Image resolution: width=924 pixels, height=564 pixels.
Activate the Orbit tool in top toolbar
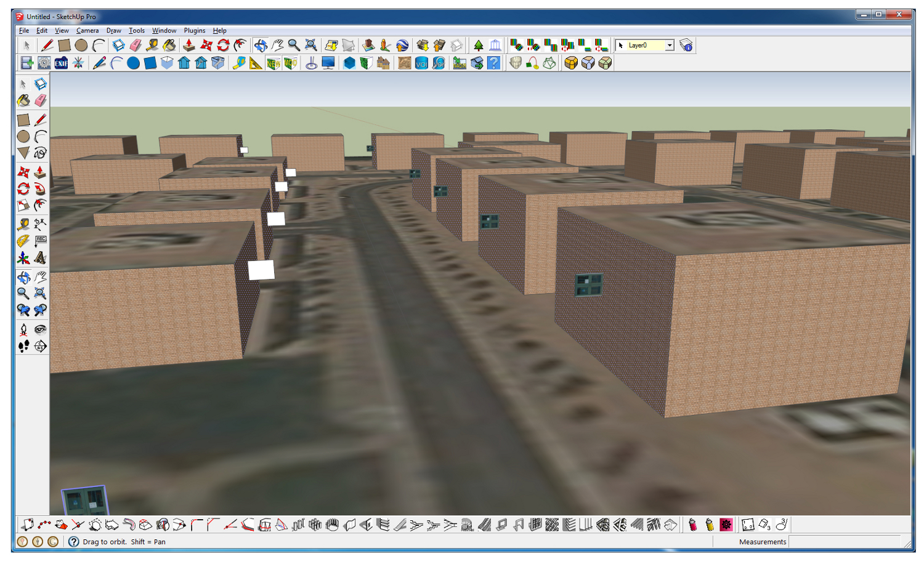(x=261, y=46)
